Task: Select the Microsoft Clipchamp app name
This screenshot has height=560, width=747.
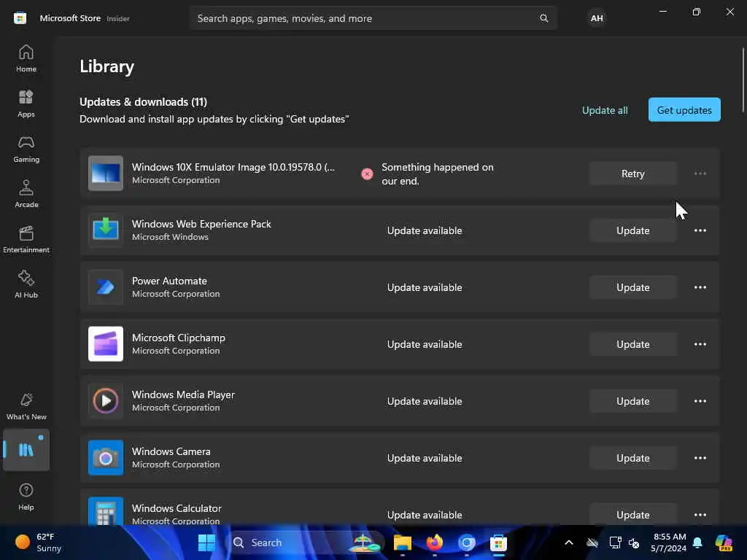Action: click(x=178, y=338)
